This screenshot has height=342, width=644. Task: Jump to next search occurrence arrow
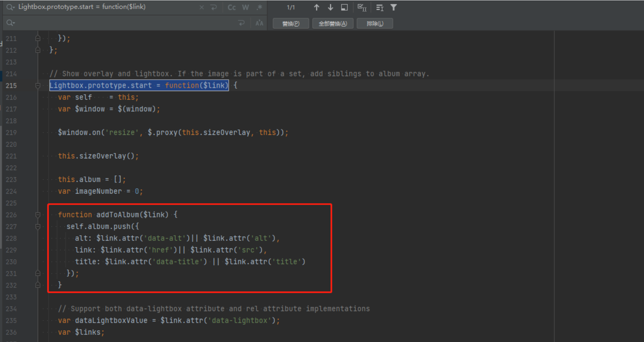pyautogui.click(x=330, y=7)
